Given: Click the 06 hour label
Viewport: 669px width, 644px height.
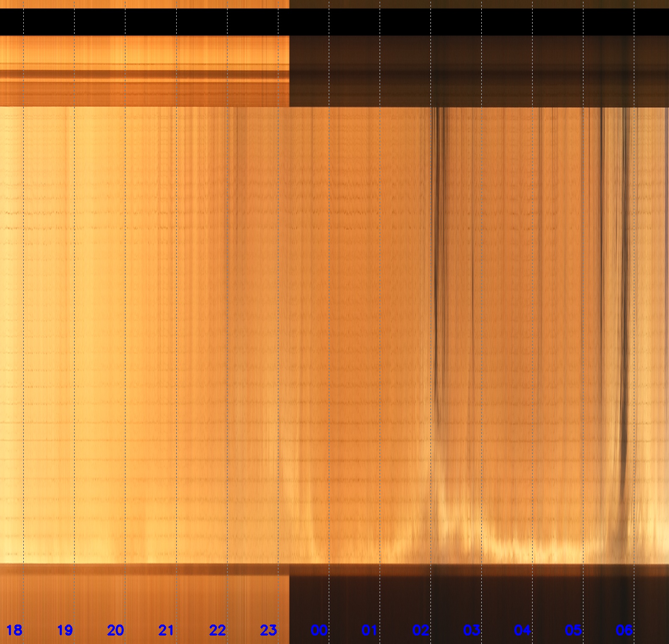Looking at the screenshot, I should pos(624,630).
